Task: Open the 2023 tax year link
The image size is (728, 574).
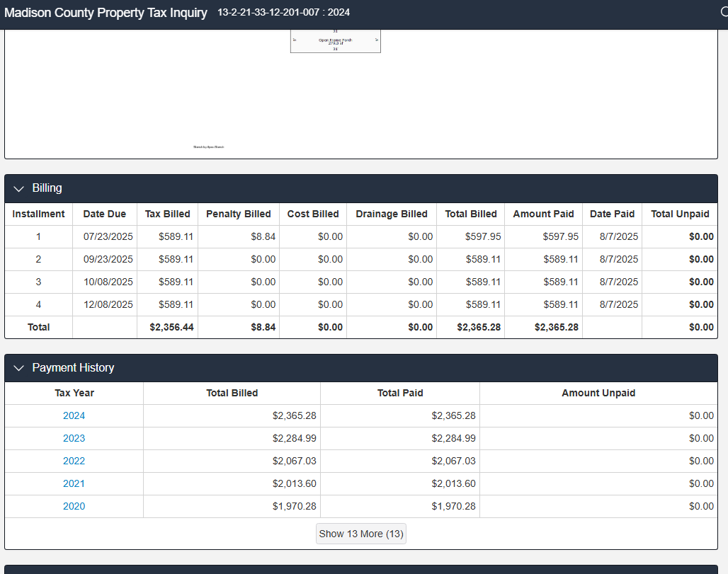Action: coord(74,438)
